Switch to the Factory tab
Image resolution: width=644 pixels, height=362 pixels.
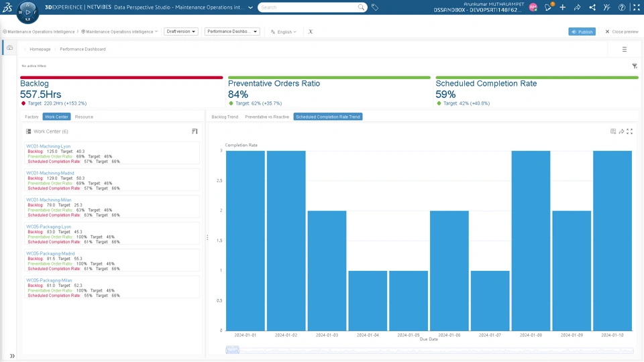pos(32,117)
